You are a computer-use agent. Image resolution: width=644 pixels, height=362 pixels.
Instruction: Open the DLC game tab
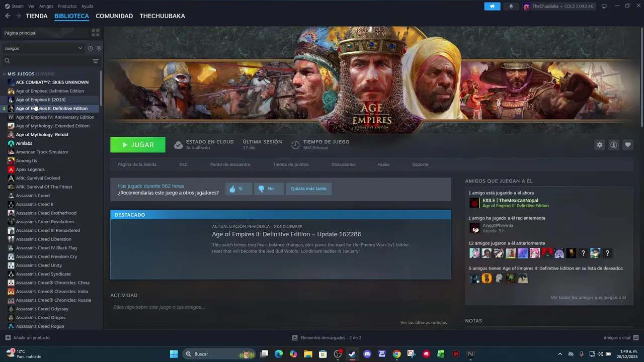tap(184, 164)
